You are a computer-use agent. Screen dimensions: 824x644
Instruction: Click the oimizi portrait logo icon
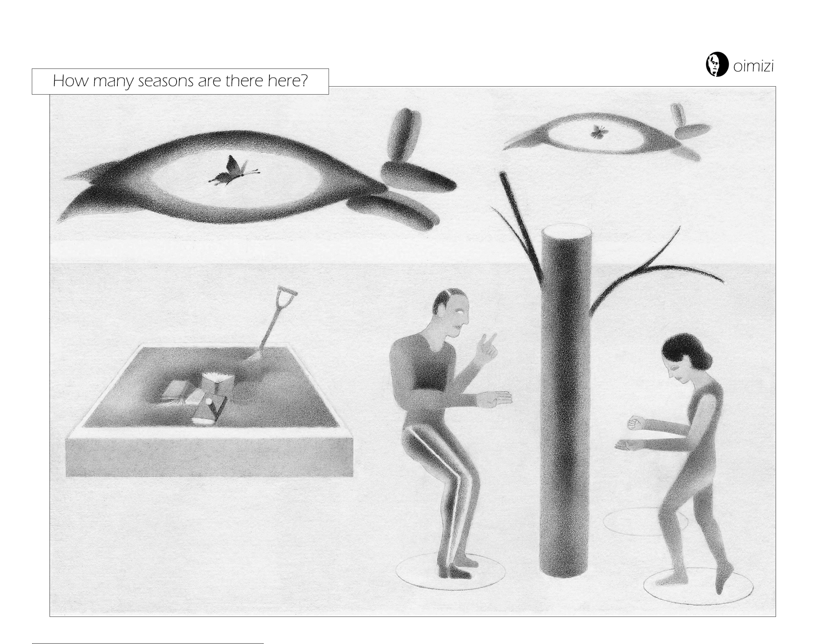(717, 64)
